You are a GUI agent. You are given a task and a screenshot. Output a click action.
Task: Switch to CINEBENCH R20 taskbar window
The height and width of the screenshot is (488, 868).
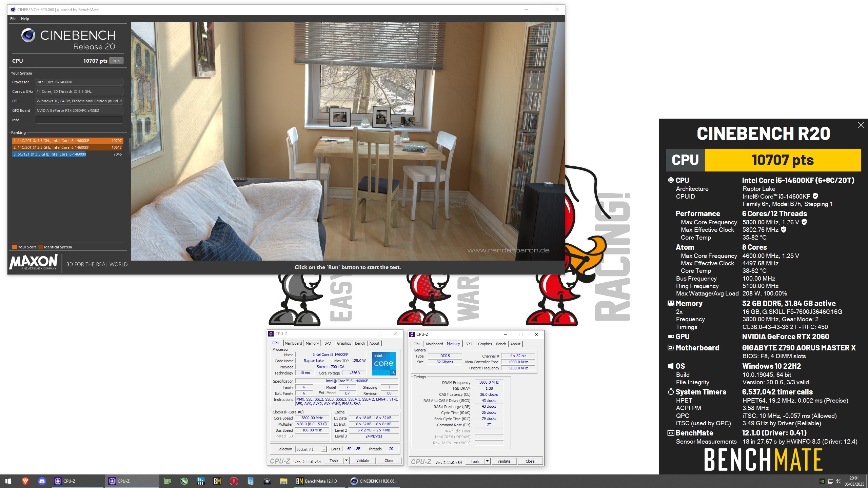pos(374,481)
